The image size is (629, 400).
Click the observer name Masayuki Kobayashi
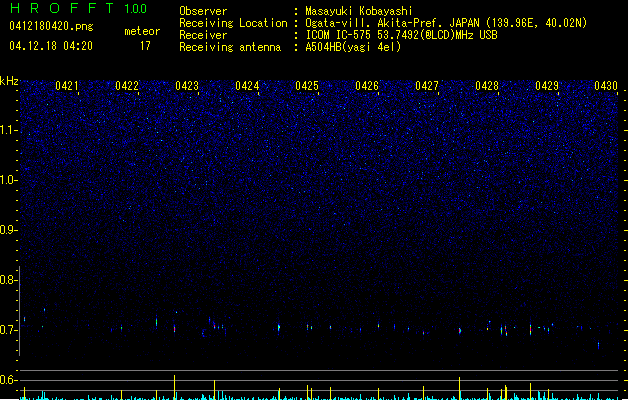[x=359, y=11]
